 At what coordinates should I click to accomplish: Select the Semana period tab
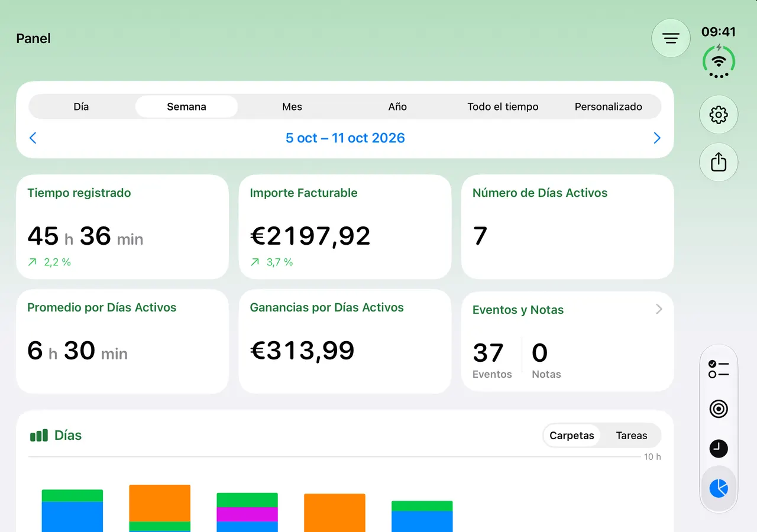pos(186,107)
